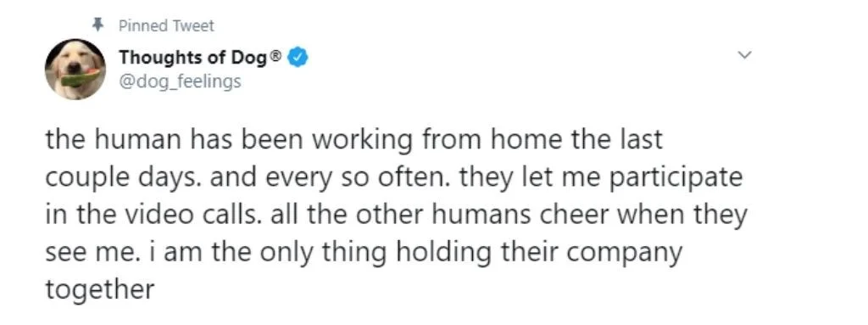
Task: Click the registered trademark symbol after Dog
Action: click(278, 54)
